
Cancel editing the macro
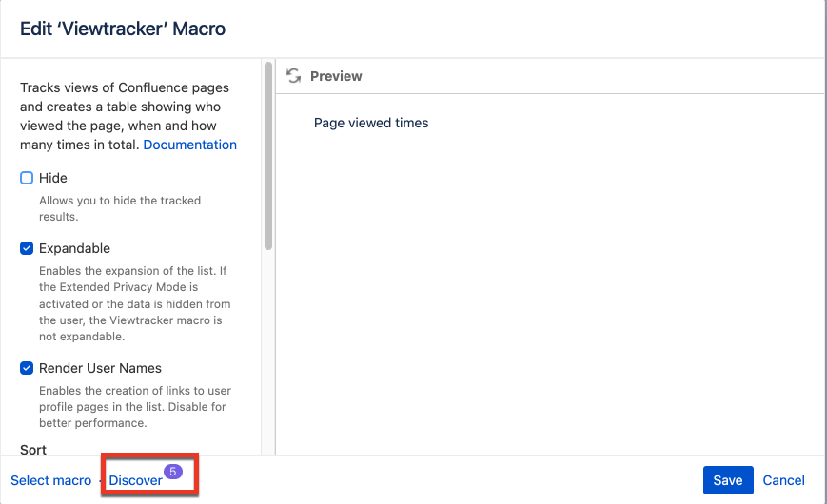[784, 480]
